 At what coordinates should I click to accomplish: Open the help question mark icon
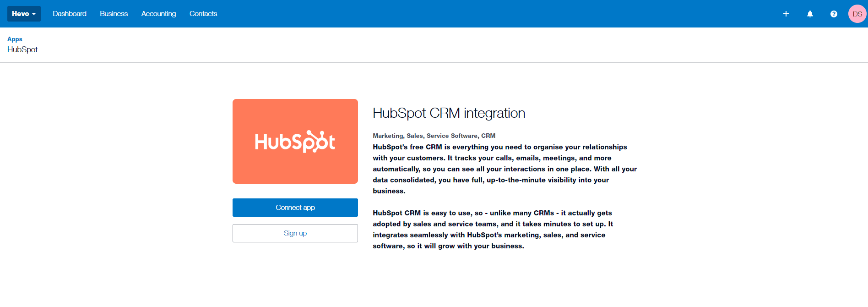834,14
